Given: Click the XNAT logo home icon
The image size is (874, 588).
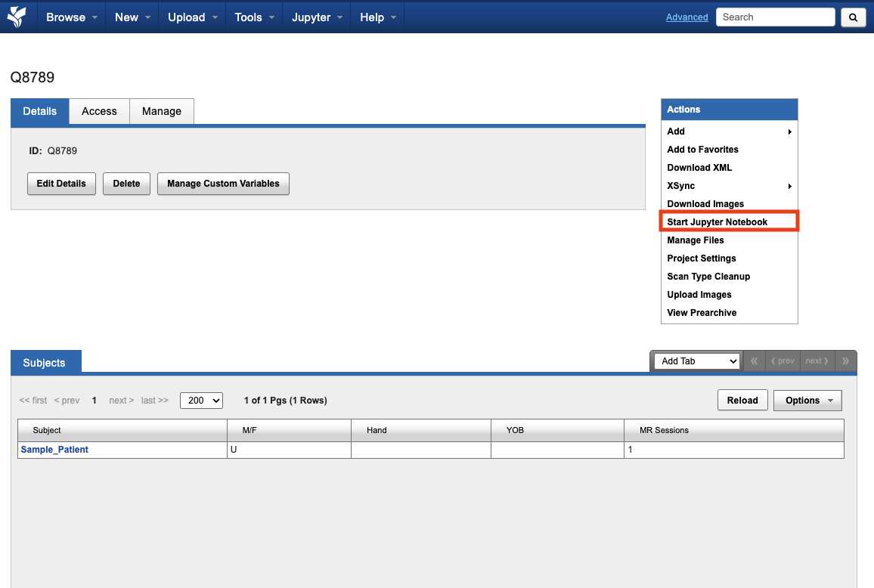Looking at the screenshot, I should tap(17, 17).
